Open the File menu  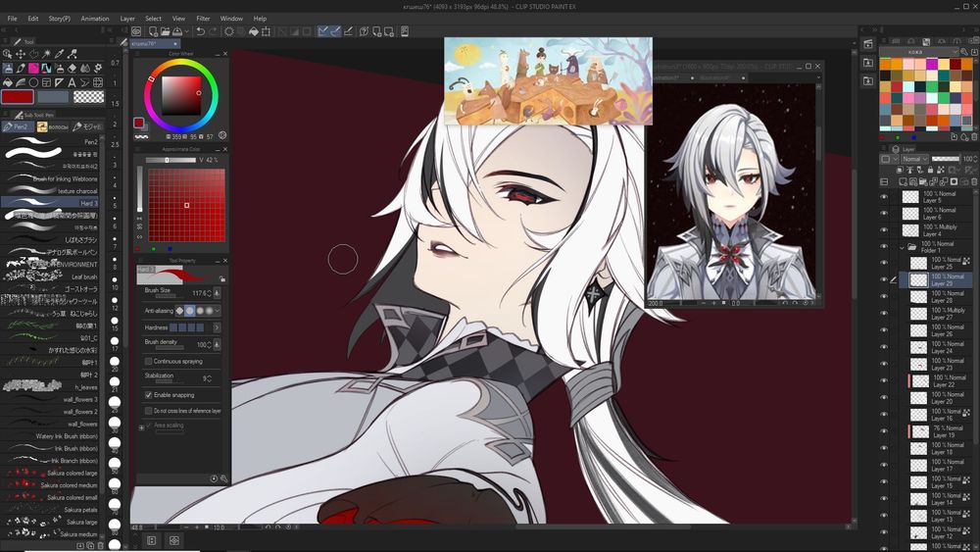[x=12, y=18]
